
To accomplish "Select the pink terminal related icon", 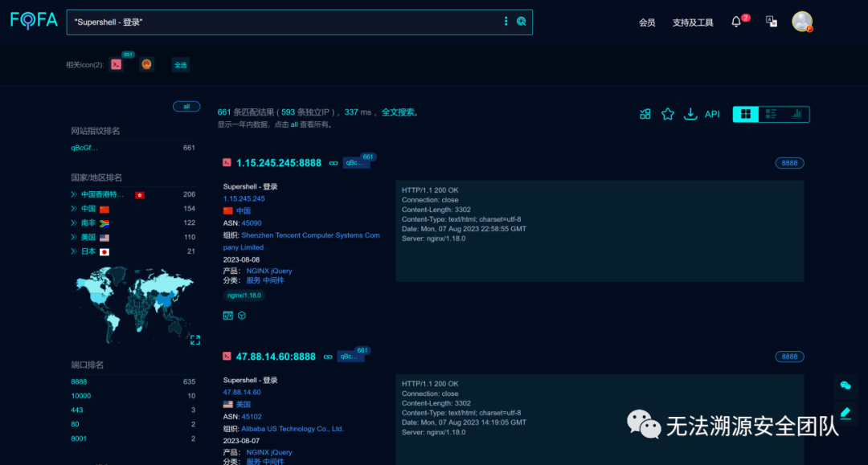I will [x=117, y=64].
